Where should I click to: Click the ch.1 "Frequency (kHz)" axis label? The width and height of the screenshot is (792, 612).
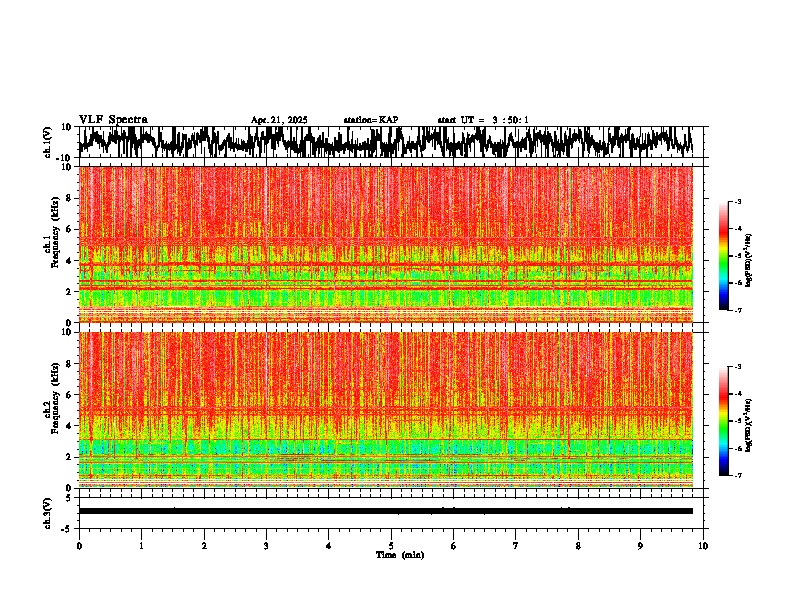[55, 233]
